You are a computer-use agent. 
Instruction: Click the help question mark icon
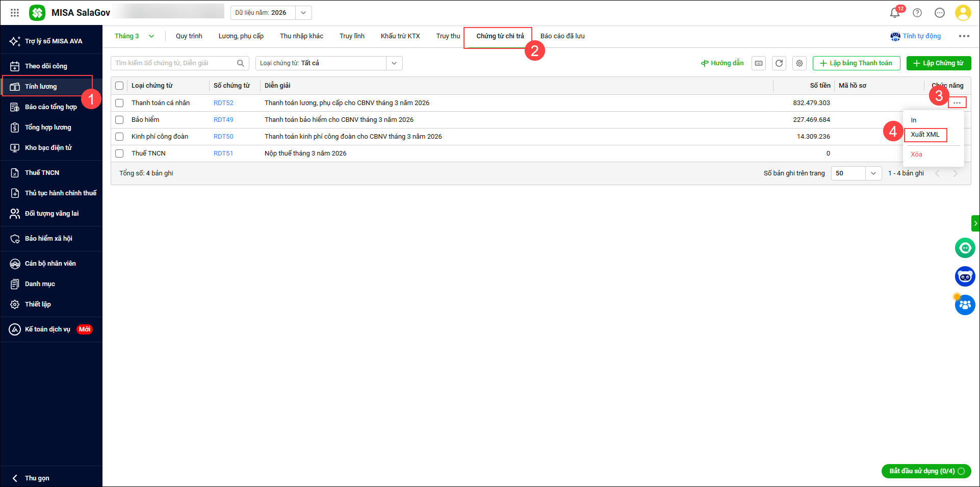click(917, 13)
